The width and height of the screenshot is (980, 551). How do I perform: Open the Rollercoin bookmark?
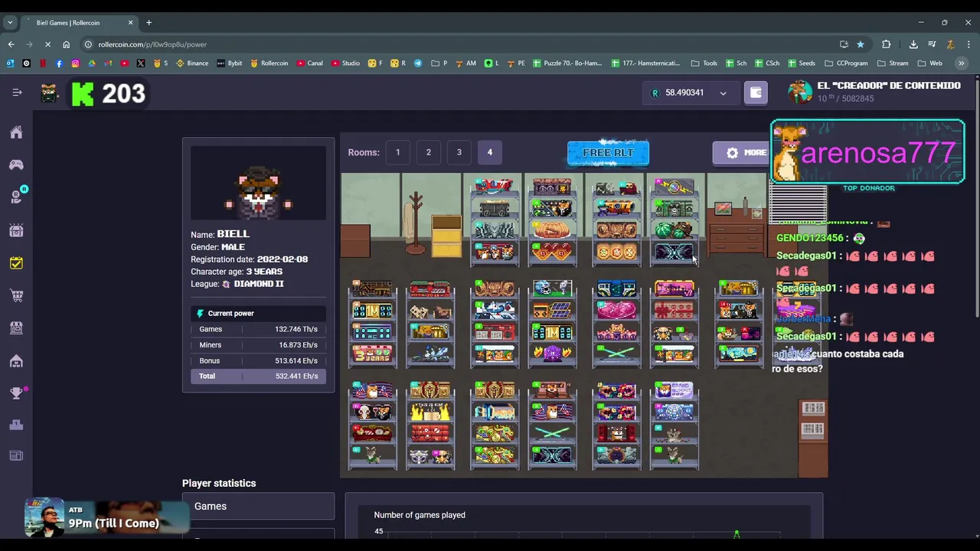[x=269, y=64]
